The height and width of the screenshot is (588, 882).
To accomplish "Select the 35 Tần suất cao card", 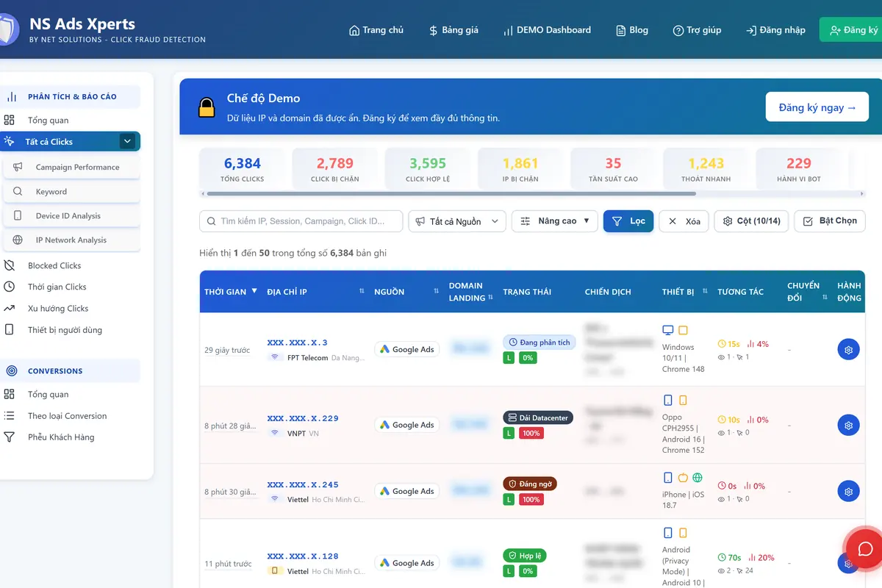I will click(613, 168).
